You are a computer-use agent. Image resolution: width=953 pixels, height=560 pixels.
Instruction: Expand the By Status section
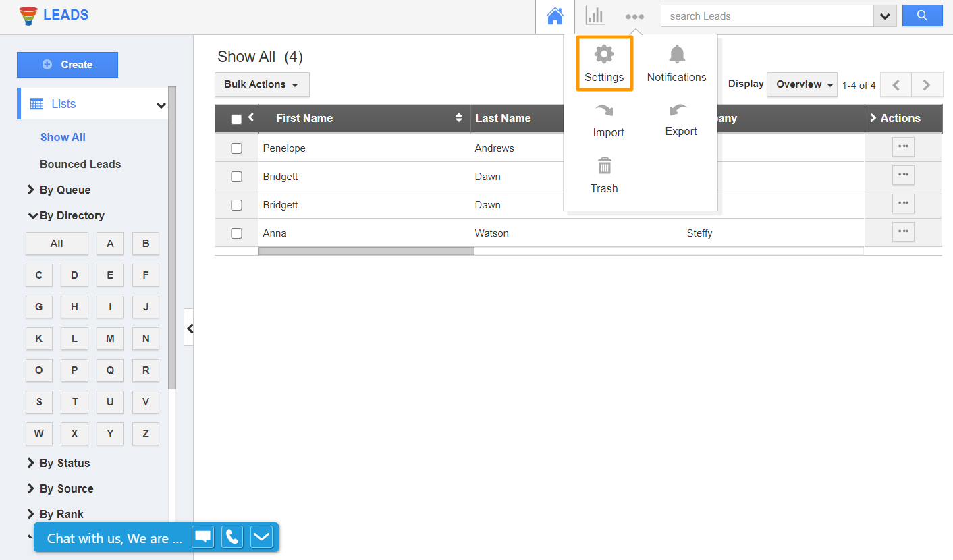pos(65,463)
